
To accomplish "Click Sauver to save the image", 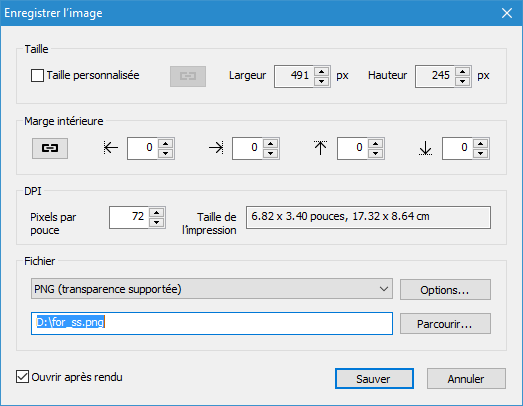I will (x=374, y=379).
